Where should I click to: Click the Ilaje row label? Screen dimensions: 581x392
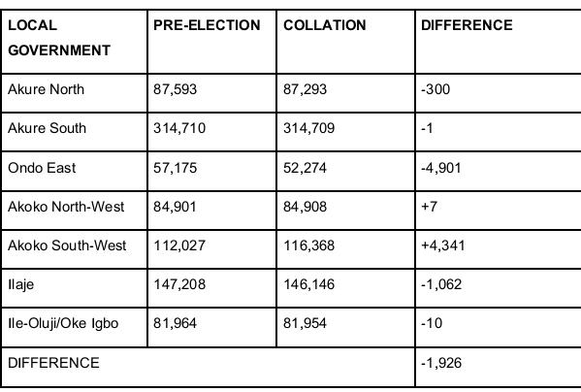point(20,284)
